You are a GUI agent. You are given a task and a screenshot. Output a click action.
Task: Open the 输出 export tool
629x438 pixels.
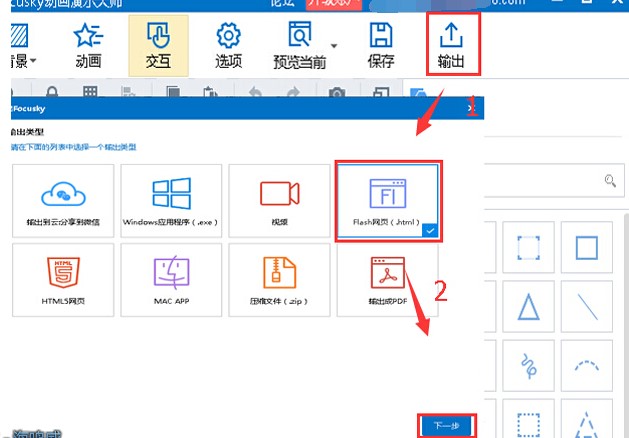pos(451,45)
